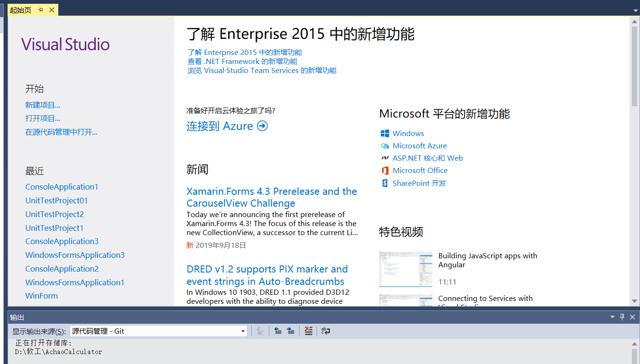Click start page scrollbar up arrow
Image resolution: width=640 pixels, height=364 pixels.
click(635, 21)
